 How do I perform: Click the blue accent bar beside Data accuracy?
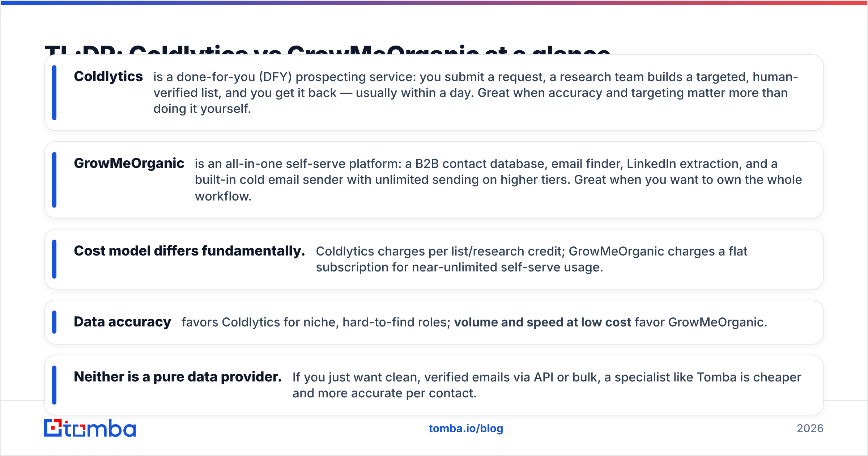[54, 322]
